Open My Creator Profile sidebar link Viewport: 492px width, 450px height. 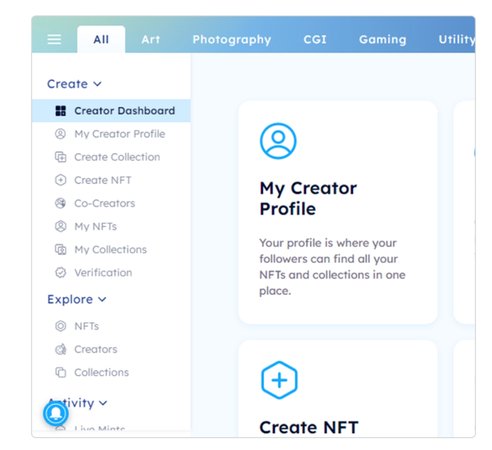tap(120, 134)
